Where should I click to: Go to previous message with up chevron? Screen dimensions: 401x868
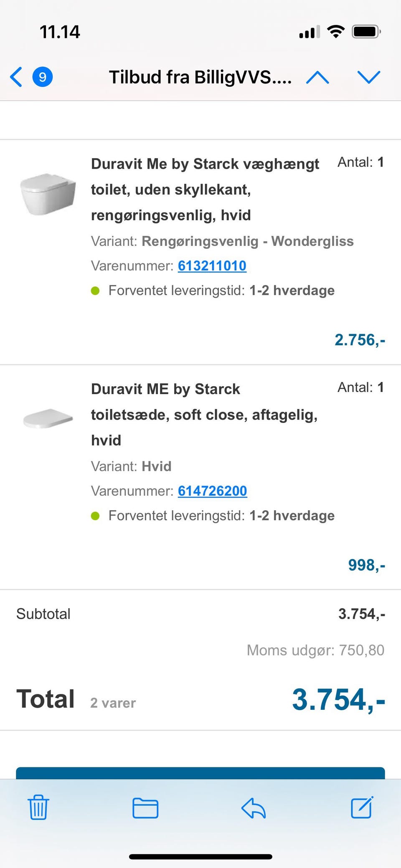317,77
